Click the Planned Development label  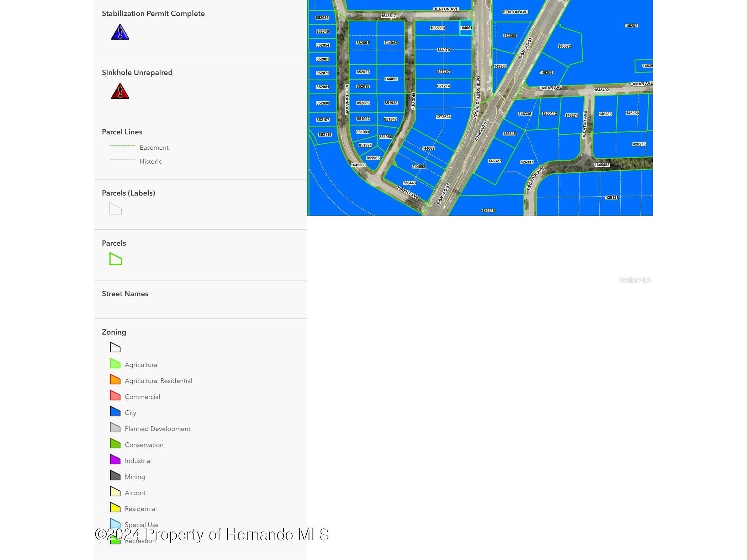point(158,429)
